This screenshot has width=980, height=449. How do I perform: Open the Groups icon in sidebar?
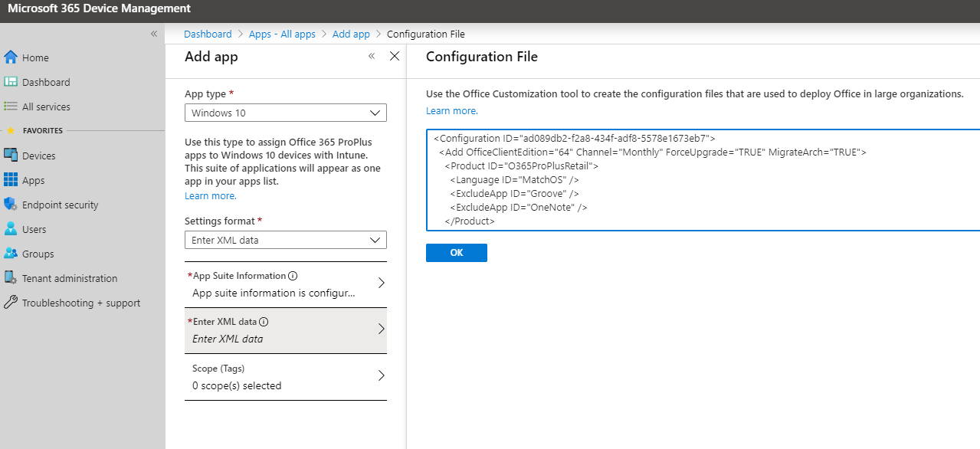click(11, 254)
